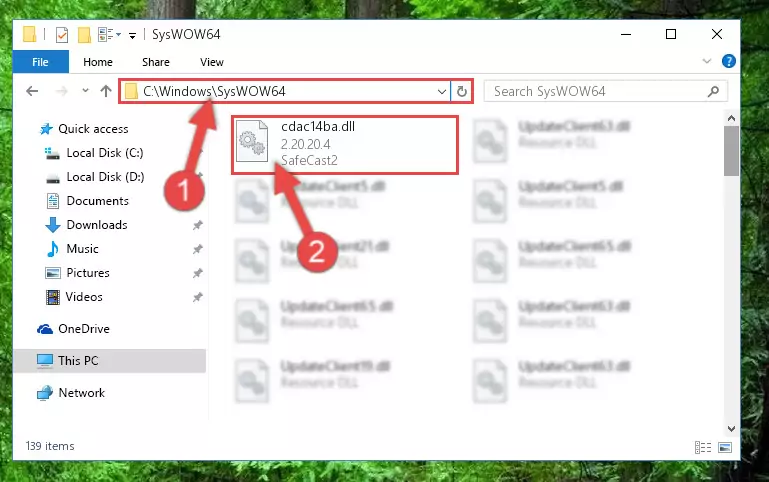The width and height of the screenshot is (769, 482).
Task: Click the SafeCast2 description text
Action: pos(309,160)
